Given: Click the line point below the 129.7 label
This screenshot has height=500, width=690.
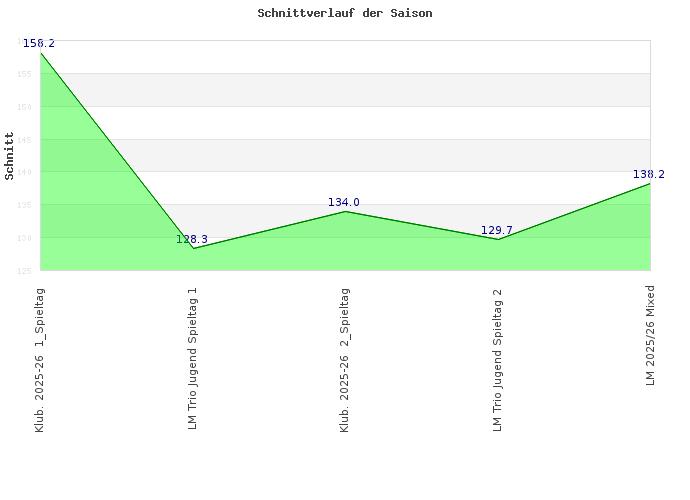Looking at the screenshot, I should click(497, 239).
